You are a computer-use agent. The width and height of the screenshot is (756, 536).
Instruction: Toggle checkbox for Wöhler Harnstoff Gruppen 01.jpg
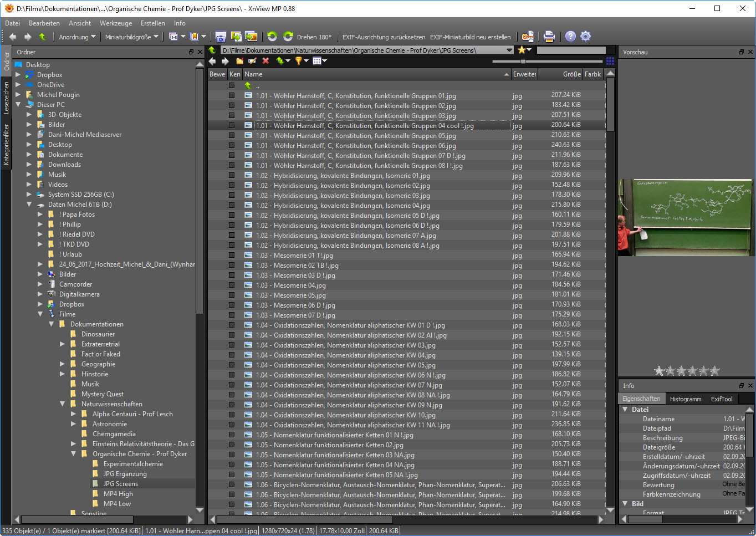click(232, 95)
